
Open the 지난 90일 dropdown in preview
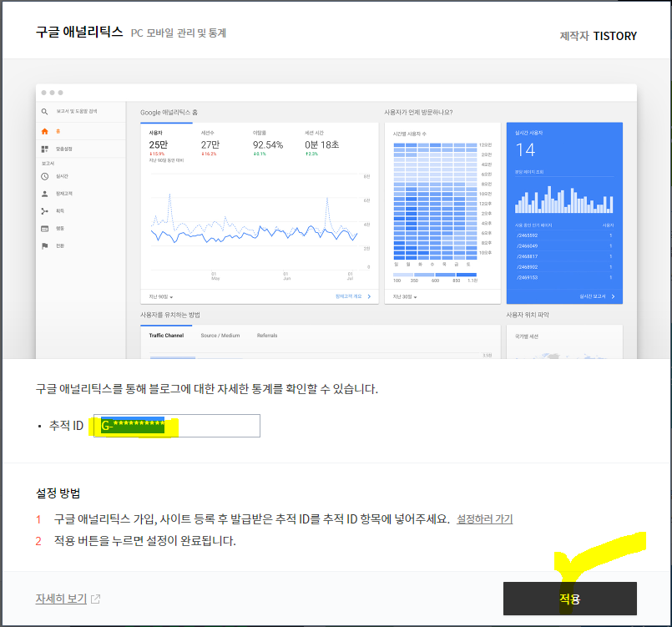[161, 296]
